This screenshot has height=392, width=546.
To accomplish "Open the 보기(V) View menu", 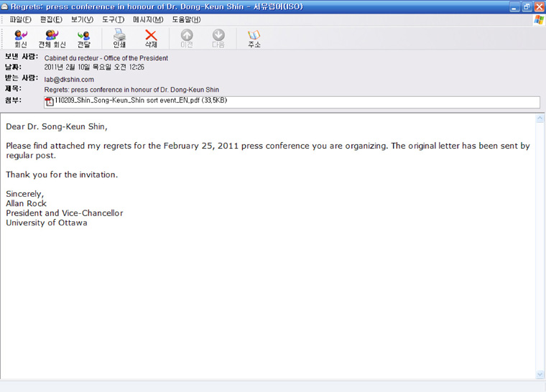I will click(x=81, y=19).
